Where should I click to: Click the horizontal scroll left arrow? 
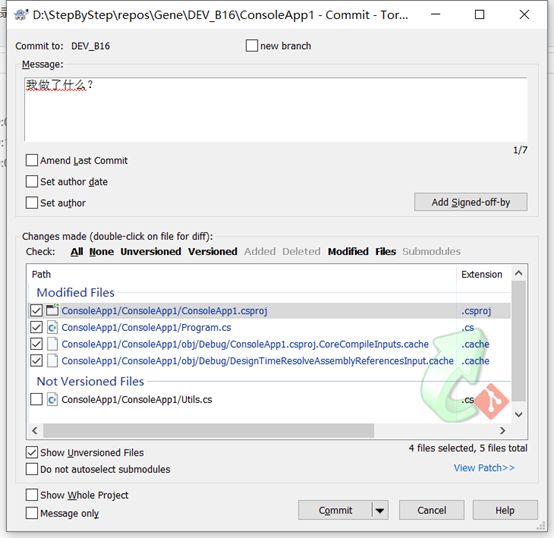pos(35,431)
